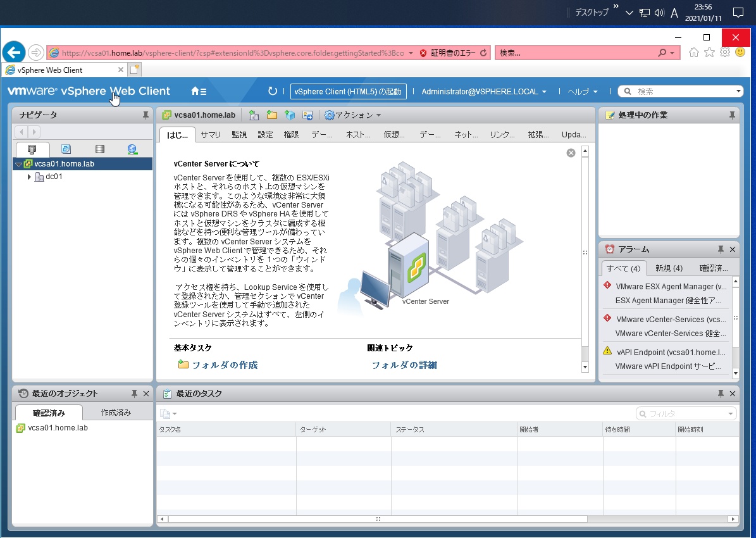
Task: Sort tasks by タスク名 column header
Action: tap(226, 429)
